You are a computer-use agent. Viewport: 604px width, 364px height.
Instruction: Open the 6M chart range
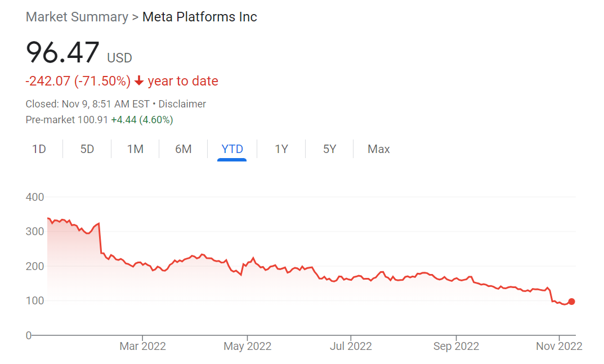click(x=184, y=149)
